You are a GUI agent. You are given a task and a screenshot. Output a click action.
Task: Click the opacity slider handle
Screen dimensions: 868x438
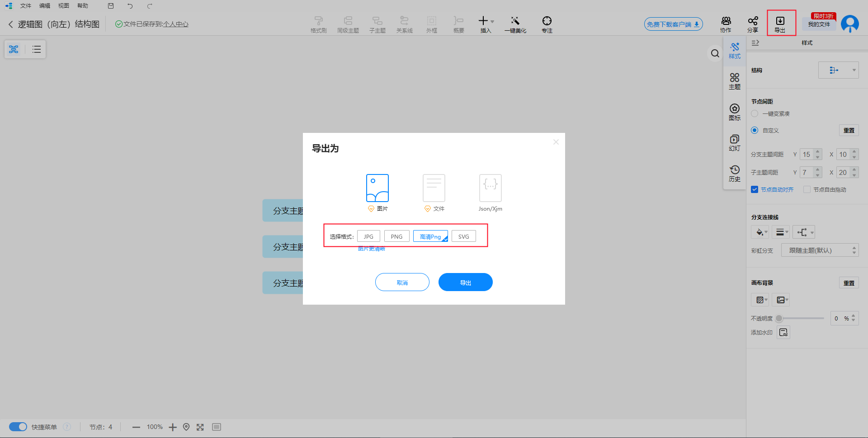(x=779, y=318)
